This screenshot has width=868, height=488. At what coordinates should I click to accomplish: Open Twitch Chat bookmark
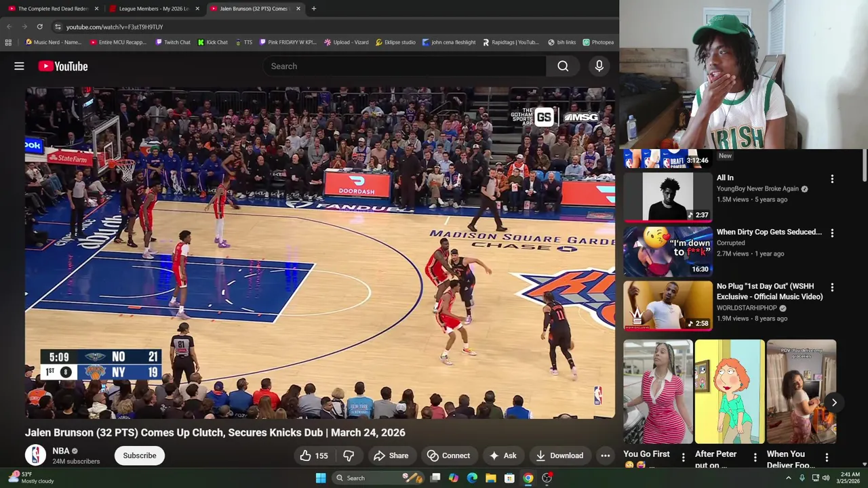coord(173,42)
